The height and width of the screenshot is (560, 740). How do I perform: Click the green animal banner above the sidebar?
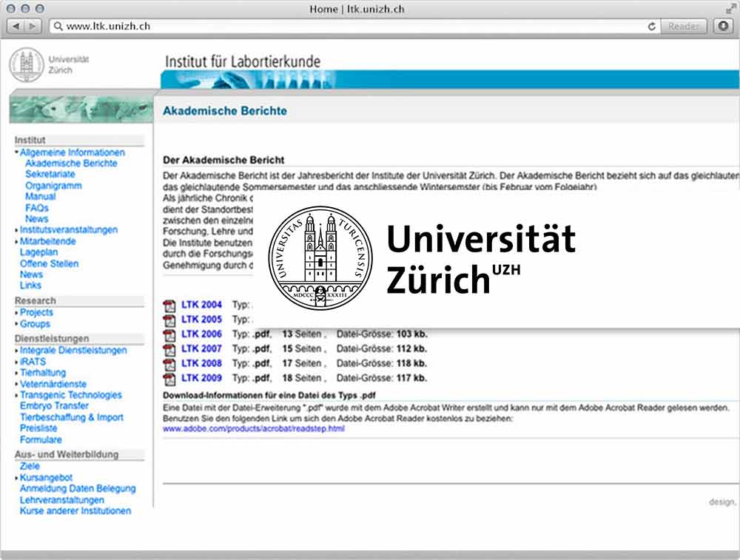pyautogui.click(x=81, y=109)
